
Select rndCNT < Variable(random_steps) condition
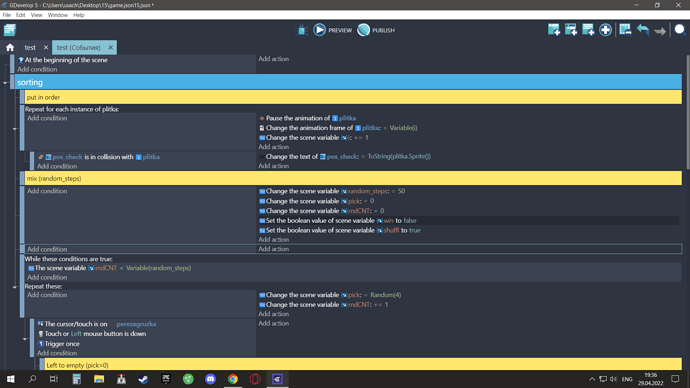pos(110,268)
